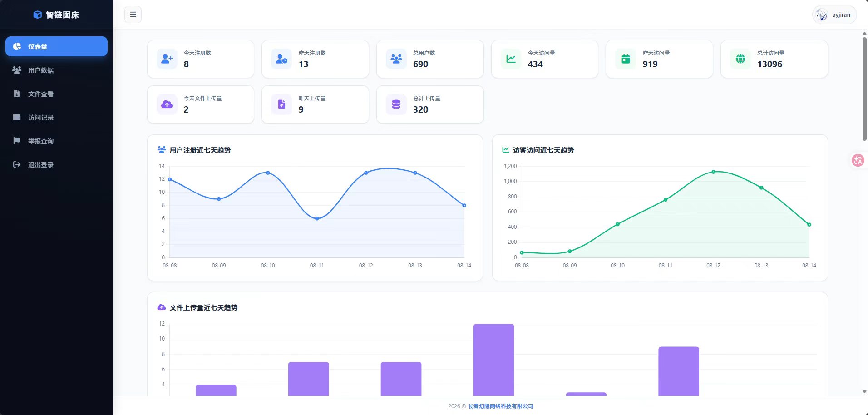
Task: Click the scrollbar up arrow
Action: [x=864, y=33]
